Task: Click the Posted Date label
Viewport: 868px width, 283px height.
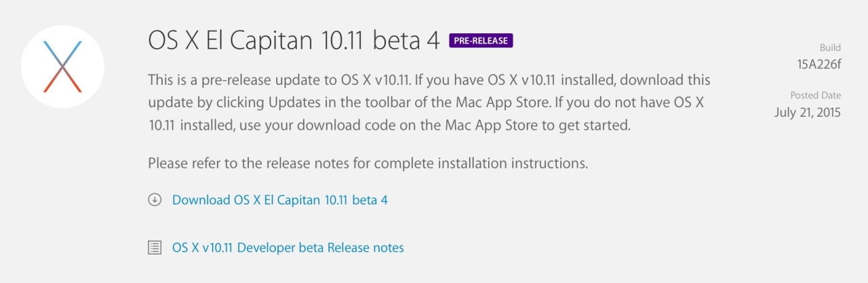Action: coord(815,96)
